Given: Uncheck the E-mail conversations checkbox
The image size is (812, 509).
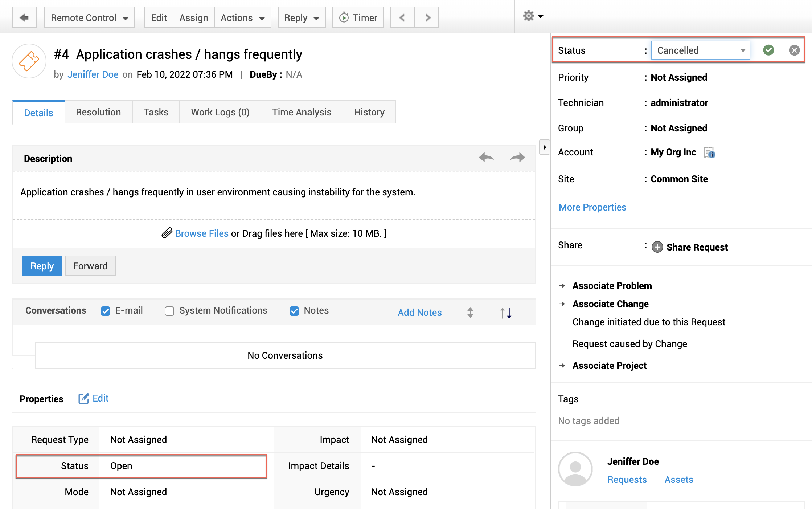Looking at the screenshot, I should tap(106, 311).
